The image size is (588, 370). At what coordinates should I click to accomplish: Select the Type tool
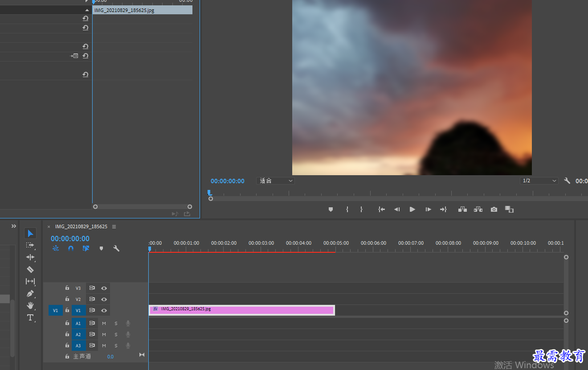(x=30, y=317)
